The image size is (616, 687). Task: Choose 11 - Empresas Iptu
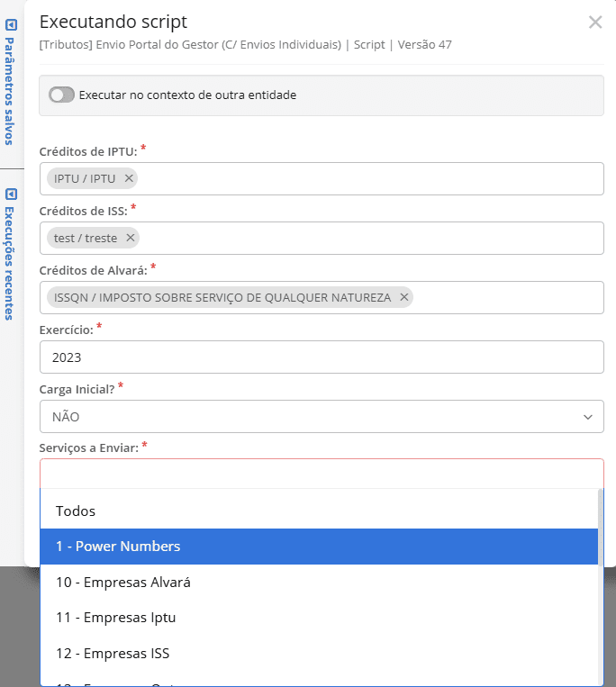click(x=116, y=618)
